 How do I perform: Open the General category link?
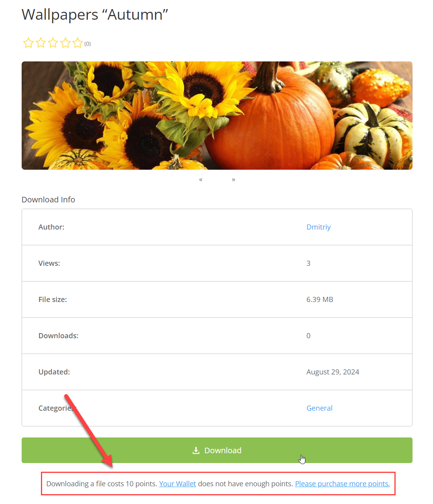click(319, 408)
